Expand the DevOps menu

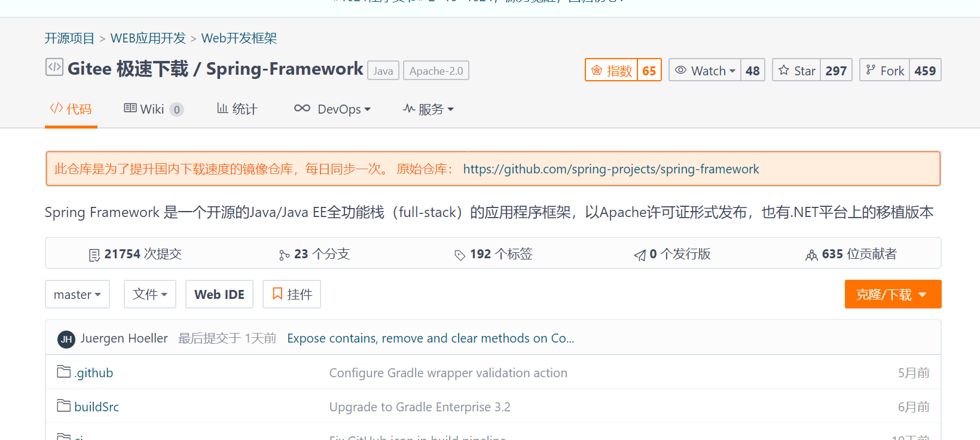coord(332,109)
